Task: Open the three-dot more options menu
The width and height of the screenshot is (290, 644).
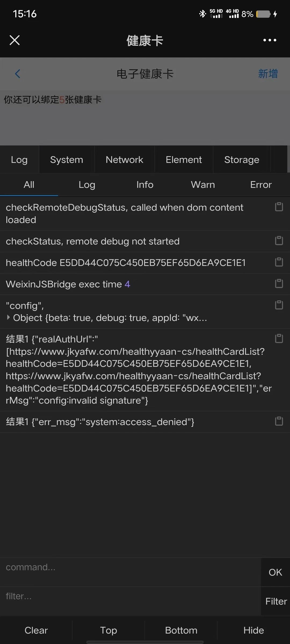Action: 270,40
